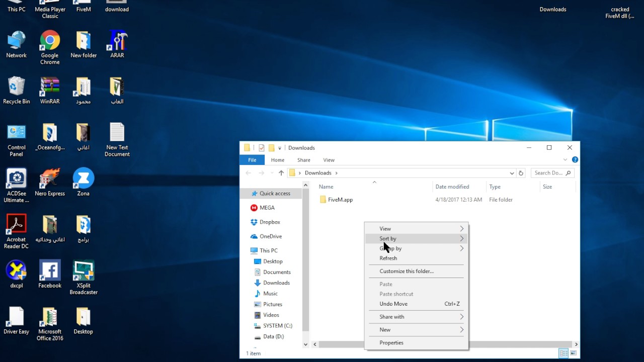The width and height of the screenshot is (644, 362).
Task: Open the address bar history dropdown
Action: (x=512, y=173)
